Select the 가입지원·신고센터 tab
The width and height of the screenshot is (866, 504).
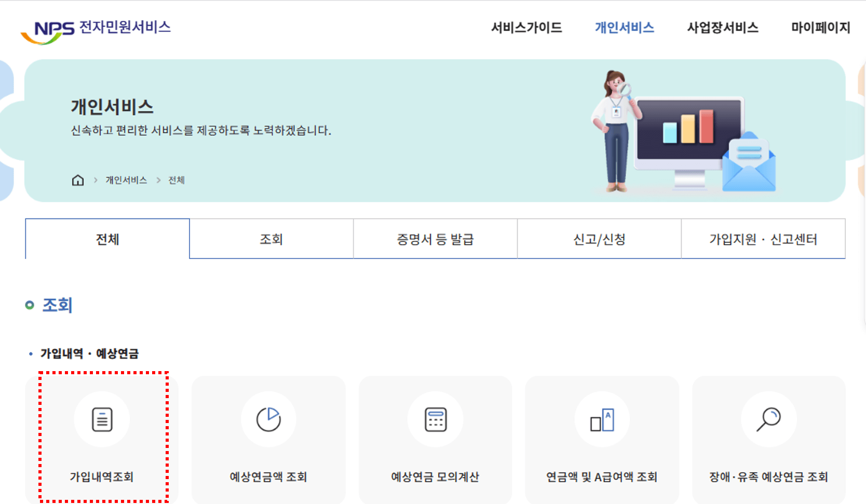tap(763, 239)
